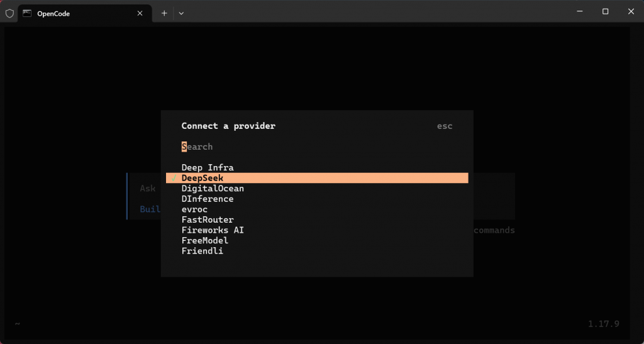Close the OpenCode tab

(140, 13)
